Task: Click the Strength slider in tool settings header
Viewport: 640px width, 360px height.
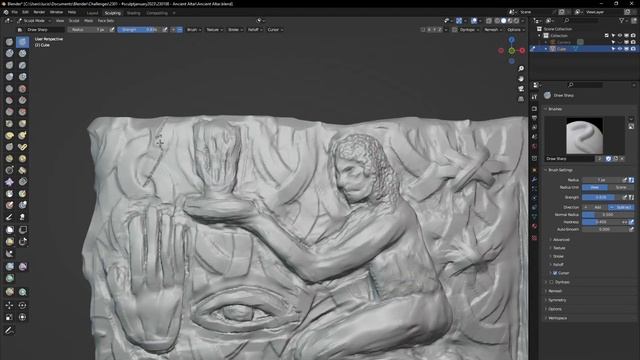Action: point(140,30)
